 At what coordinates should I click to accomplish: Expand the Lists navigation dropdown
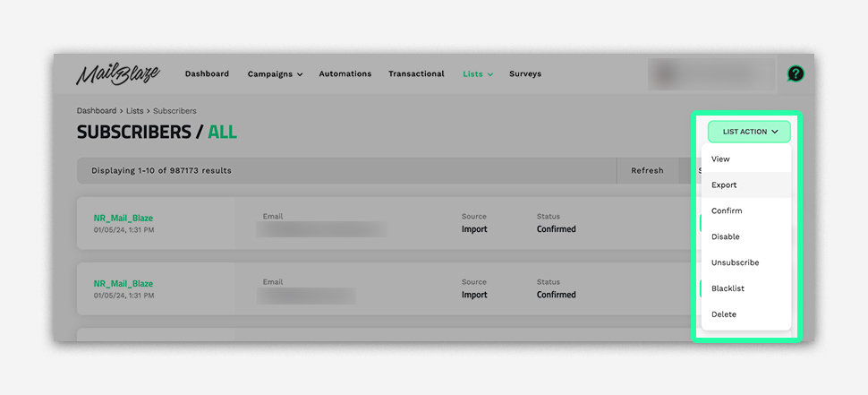478,74
